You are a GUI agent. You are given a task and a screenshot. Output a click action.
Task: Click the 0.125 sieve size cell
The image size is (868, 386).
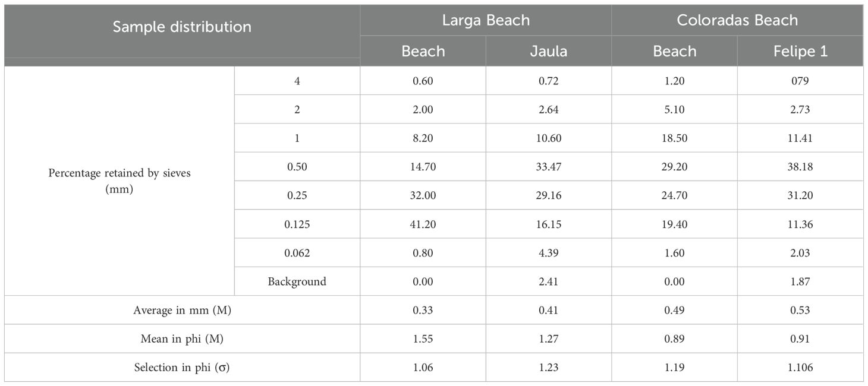[297, 224]
